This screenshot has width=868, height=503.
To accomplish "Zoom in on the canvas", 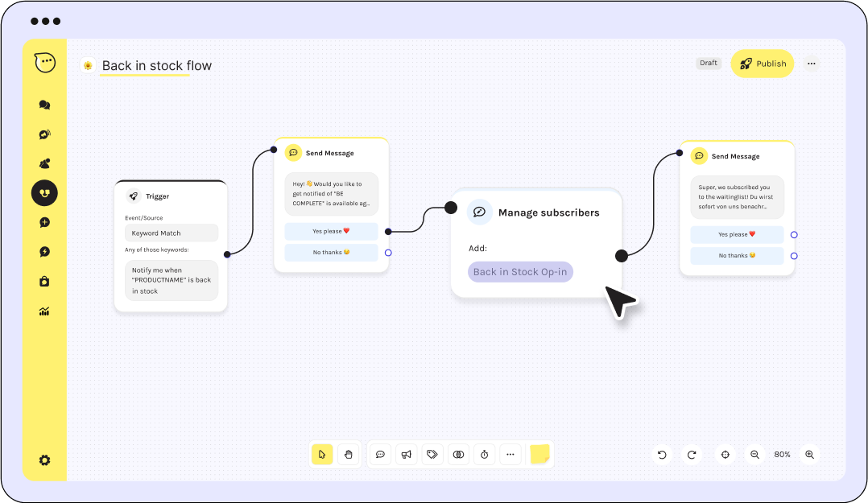I will coord(809,455).
